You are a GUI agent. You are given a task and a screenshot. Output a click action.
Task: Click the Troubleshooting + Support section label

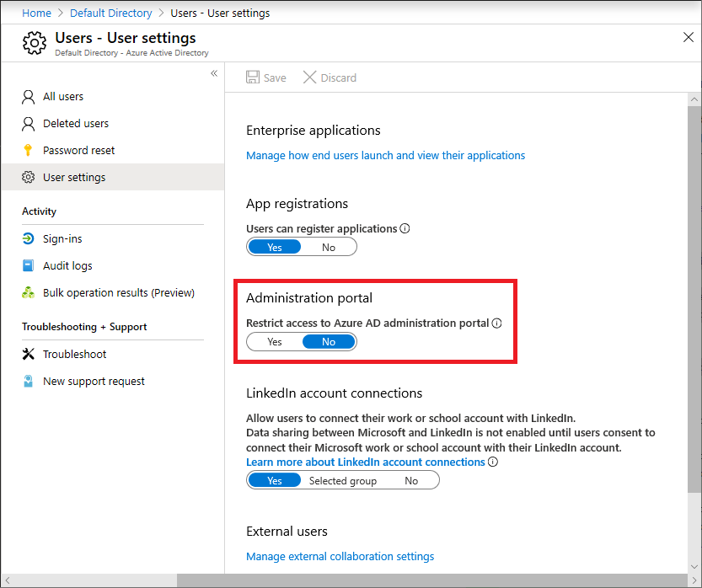tap(84, 327)
